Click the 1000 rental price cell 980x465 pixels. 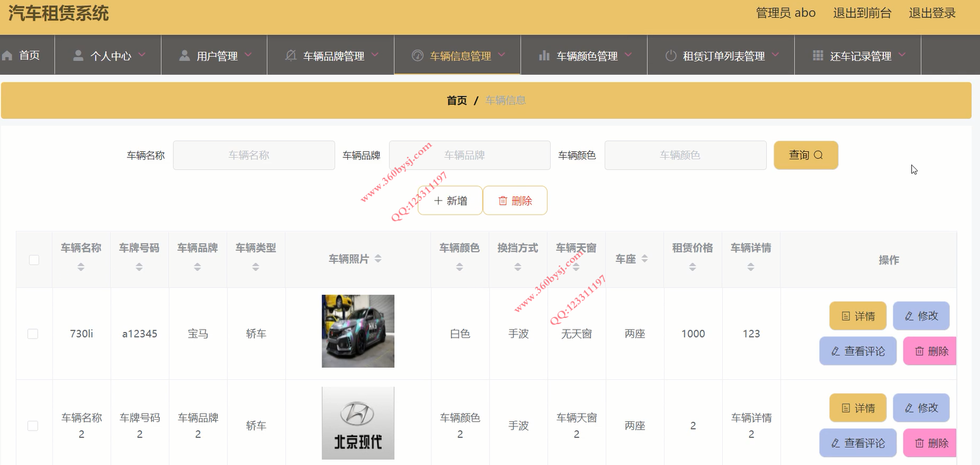693,334
